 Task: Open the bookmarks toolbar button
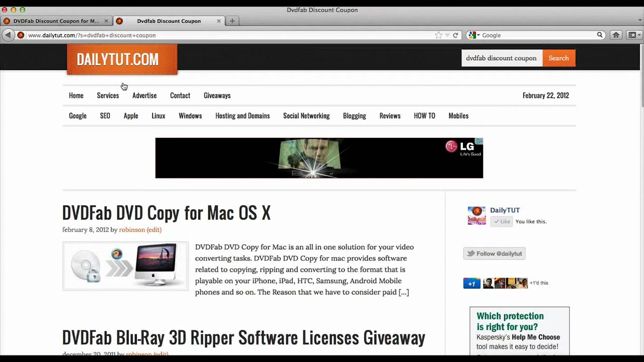point(634,35)
